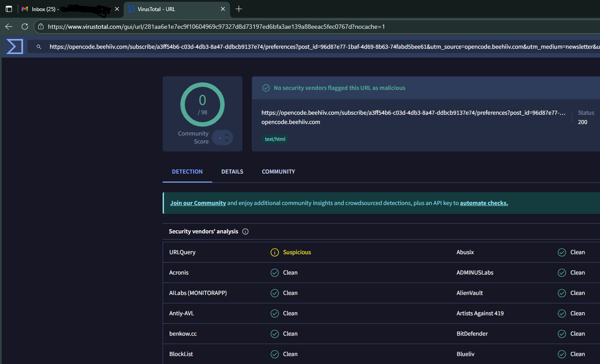Click the search magnifier icon
Viewport: 600px width, 364px height.
(x=39, y=46)
